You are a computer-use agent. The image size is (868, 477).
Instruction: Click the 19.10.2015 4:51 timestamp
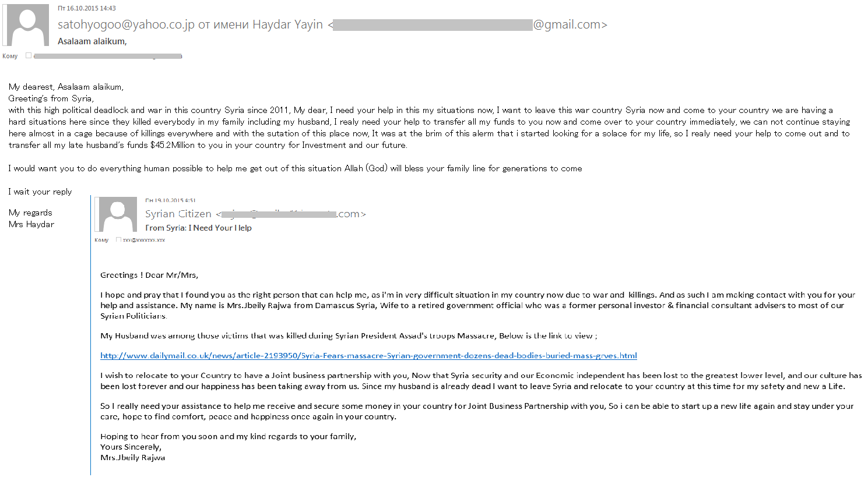(x=170, y=200)
